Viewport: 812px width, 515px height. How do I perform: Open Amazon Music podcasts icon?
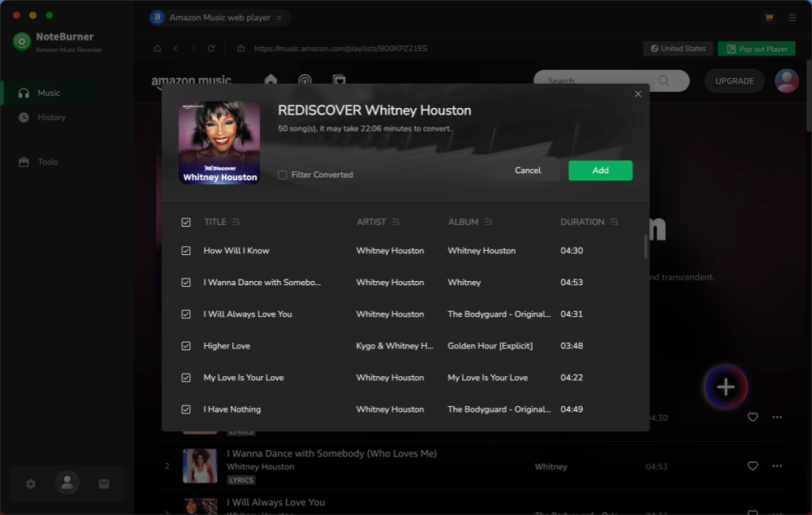305,80
